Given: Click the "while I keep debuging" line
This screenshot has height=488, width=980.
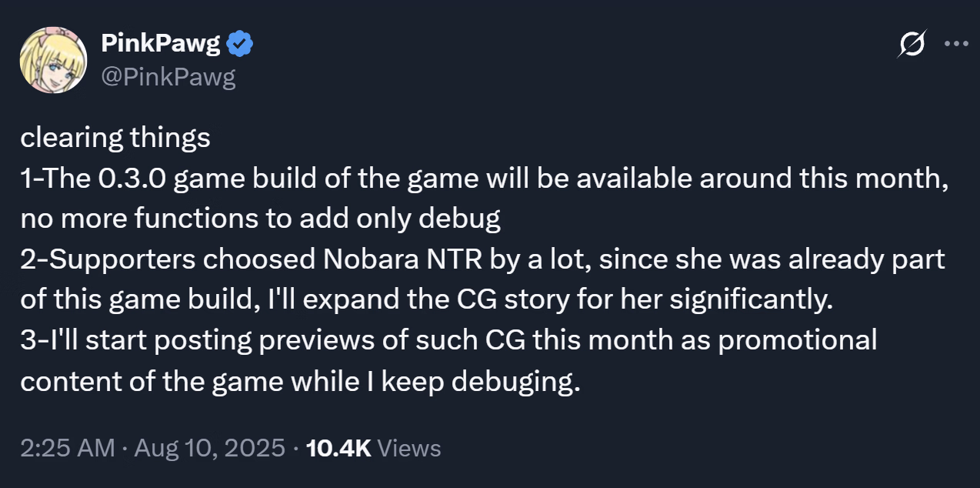Looking at the screenshot, I should click(x=300, y=382).
